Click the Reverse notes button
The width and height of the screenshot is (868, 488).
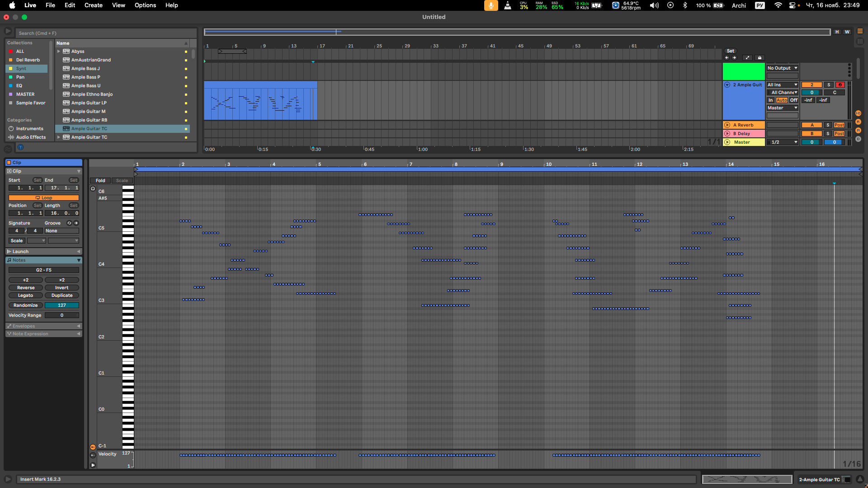coord(26,288)
